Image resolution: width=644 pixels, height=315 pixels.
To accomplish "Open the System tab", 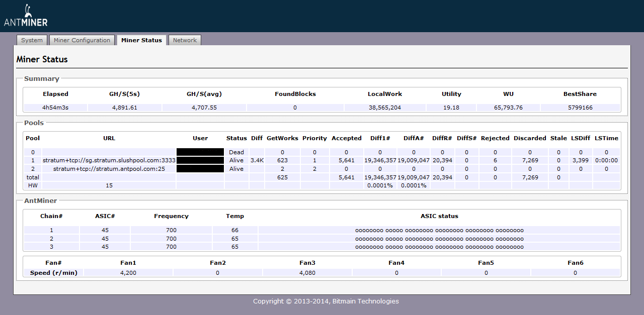I will pos(32,40).
